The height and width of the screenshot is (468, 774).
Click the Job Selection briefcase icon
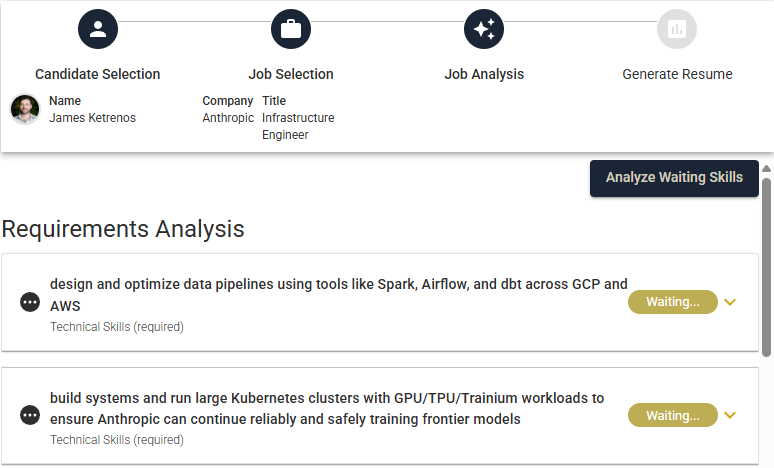[291, 29]
